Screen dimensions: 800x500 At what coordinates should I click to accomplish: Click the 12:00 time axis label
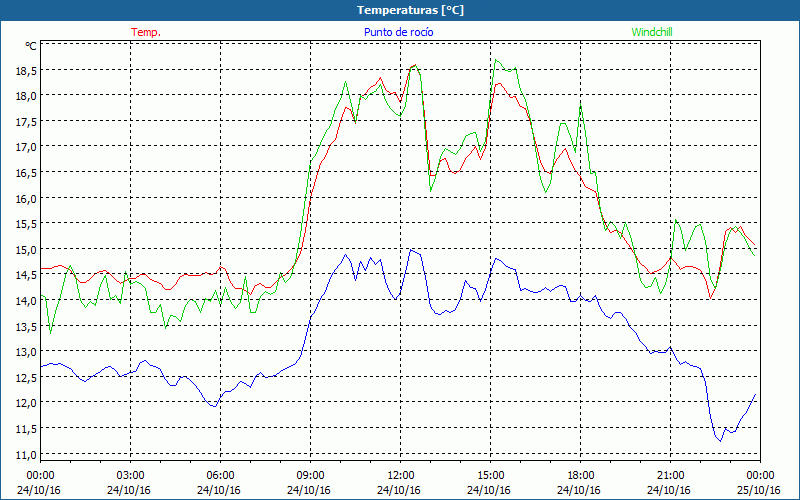(x=401, y=476)
